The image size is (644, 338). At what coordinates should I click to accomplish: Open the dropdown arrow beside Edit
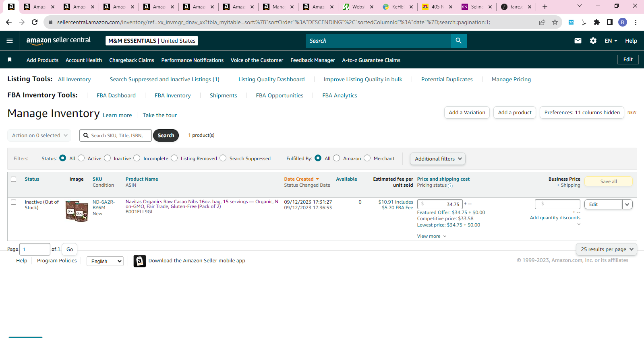click(627, 204)
